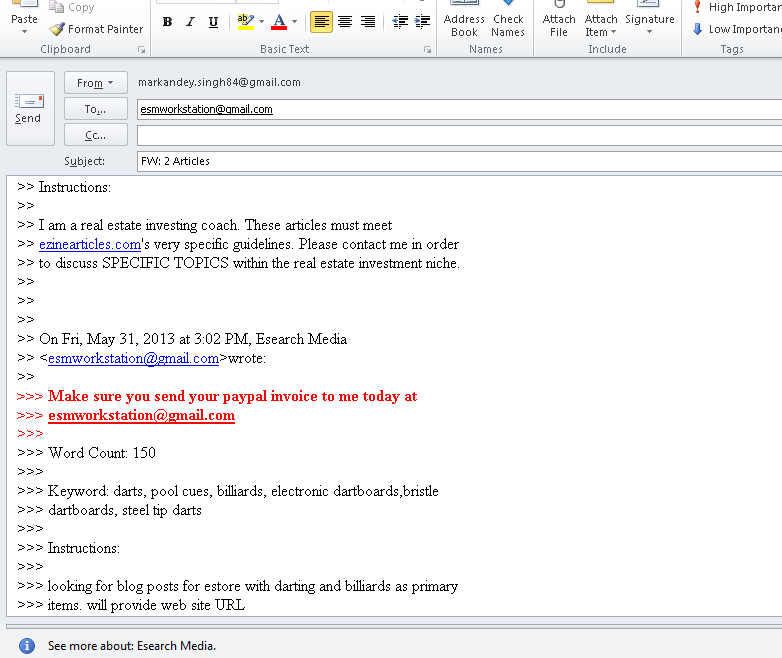The image size is (782, 658).
Task: Click 'Word Count: 150' line
Action: pyautogui.click(x=102, y=453)
